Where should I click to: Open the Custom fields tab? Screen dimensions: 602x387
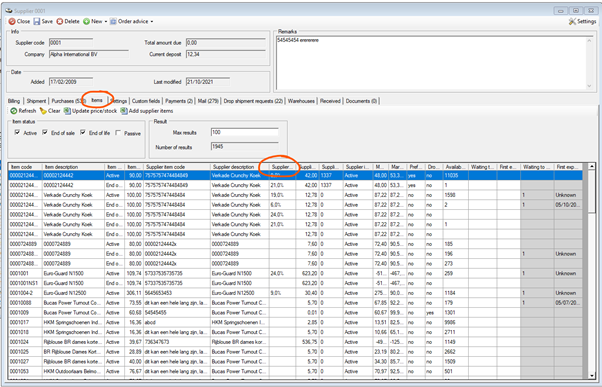point(146,101)
